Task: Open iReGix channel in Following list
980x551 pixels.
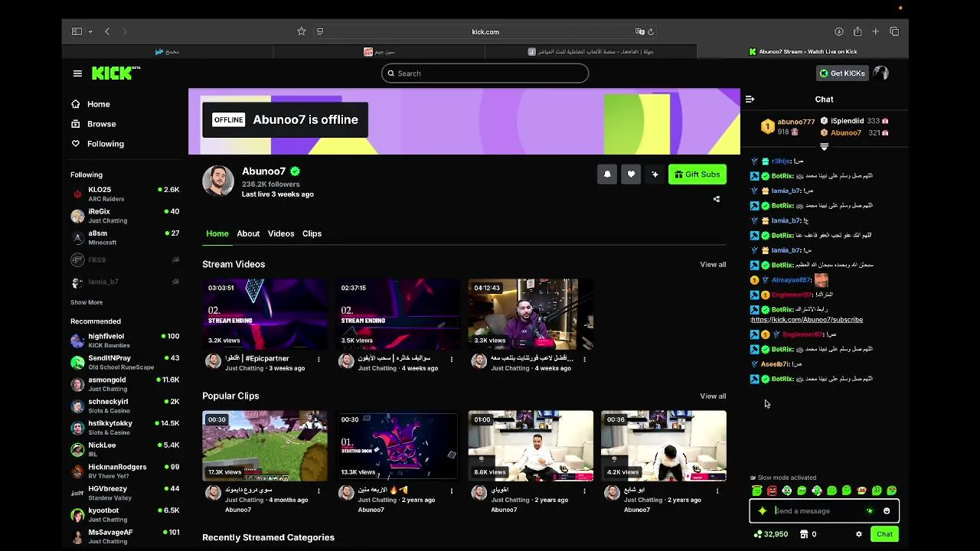Action: 126,216
